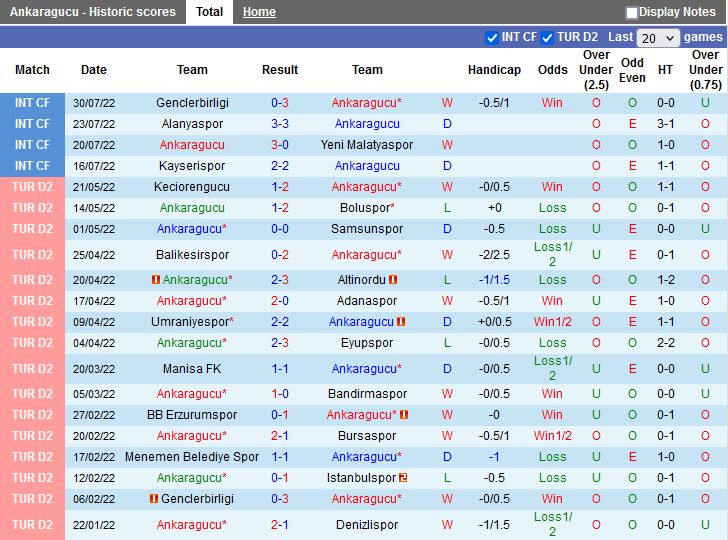728x540 pixels.
Task: Open Menemen Belediye Spor team link
Action: pos(192,457)
